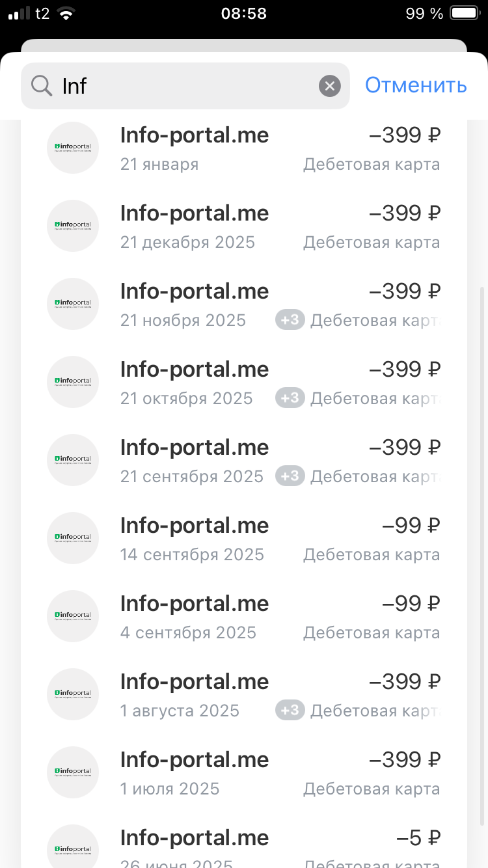
Task: Open the 1 августа 2025 transaction title
Action: [195, 682]
